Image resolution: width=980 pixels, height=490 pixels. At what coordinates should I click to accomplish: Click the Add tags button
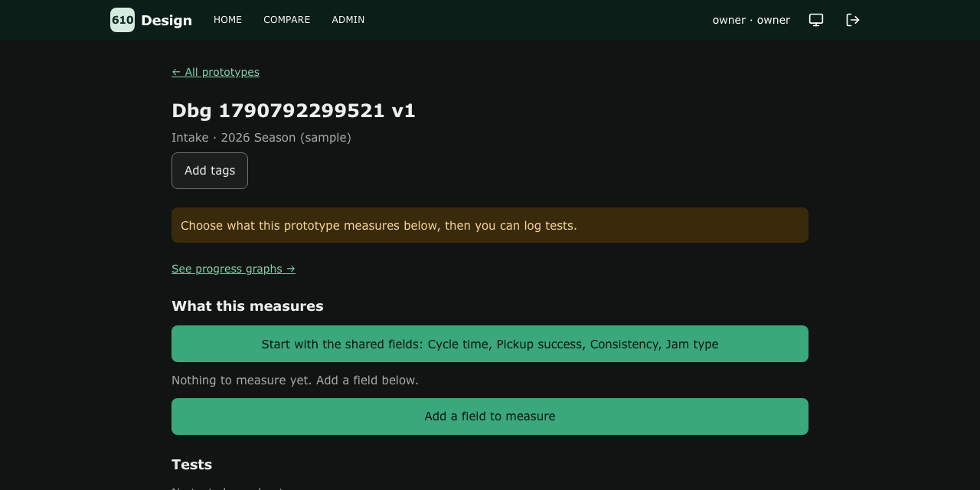(210, 171)
